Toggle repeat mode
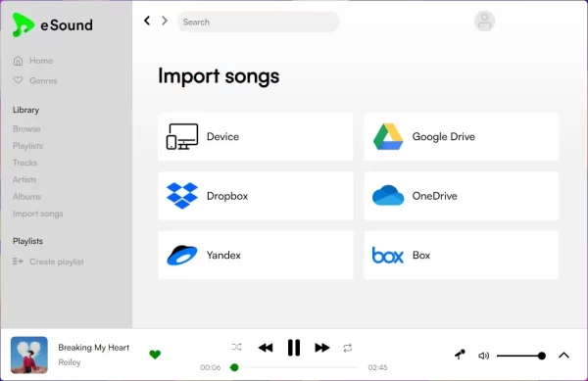This screenshot has width=588, height=381. click(348, 348)
